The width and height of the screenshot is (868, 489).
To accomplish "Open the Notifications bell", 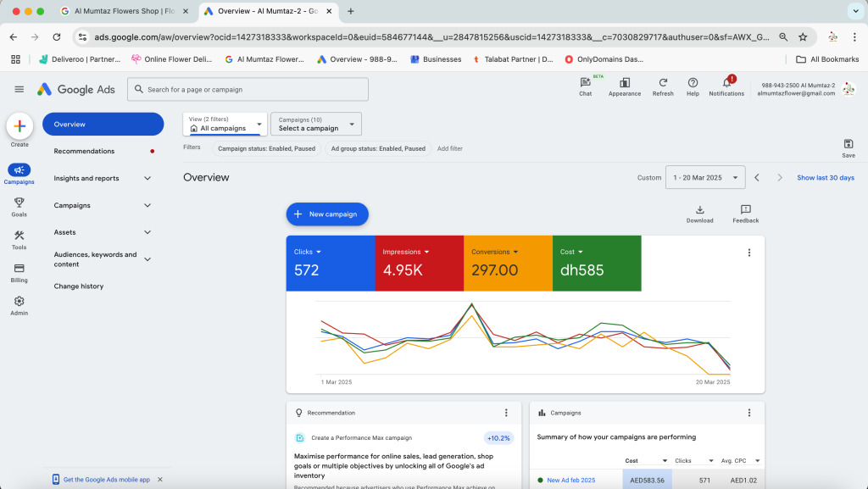I will (x=726, y=86).
